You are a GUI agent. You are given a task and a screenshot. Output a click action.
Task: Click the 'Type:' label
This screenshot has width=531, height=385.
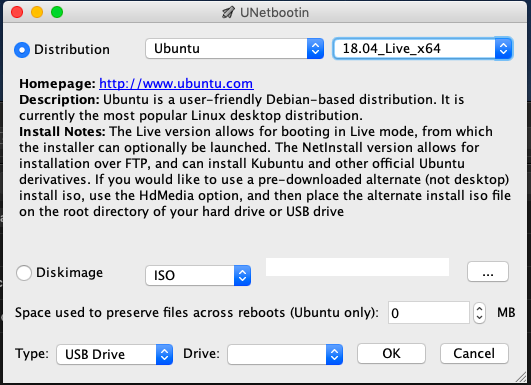[x=32, y=354]
